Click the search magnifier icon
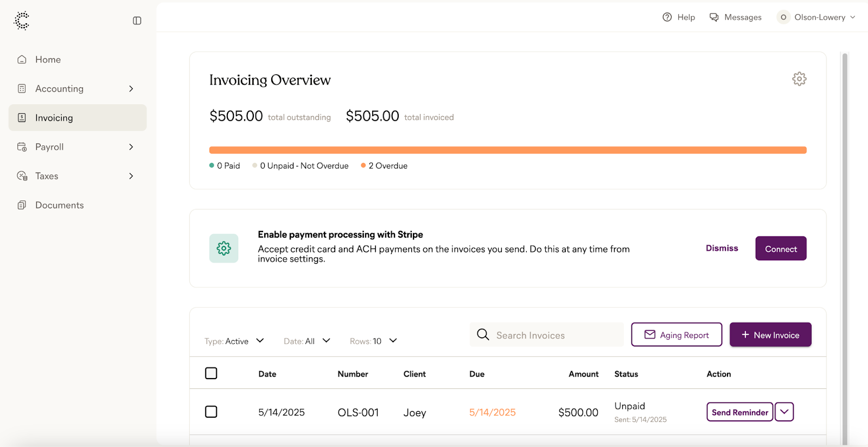The width and height of the screenshot is (868, 447). (x=483, y=335)
